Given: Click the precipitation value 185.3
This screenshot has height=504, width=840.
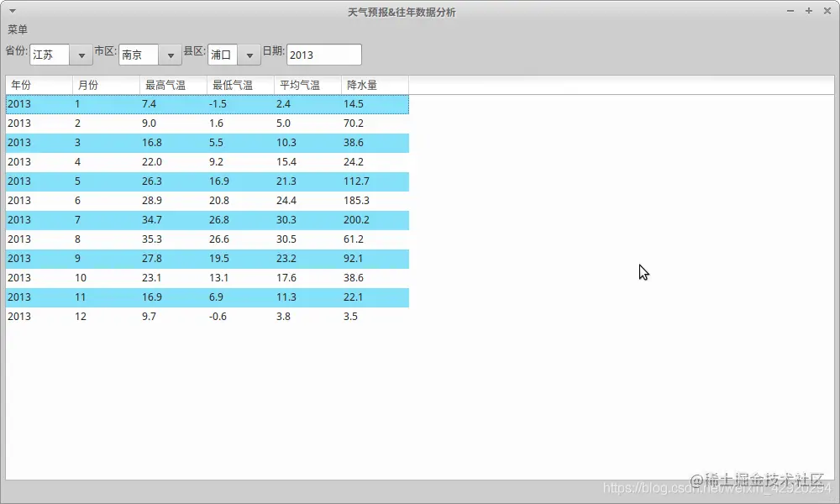Looking at the screenshot, I should point(356,200).
